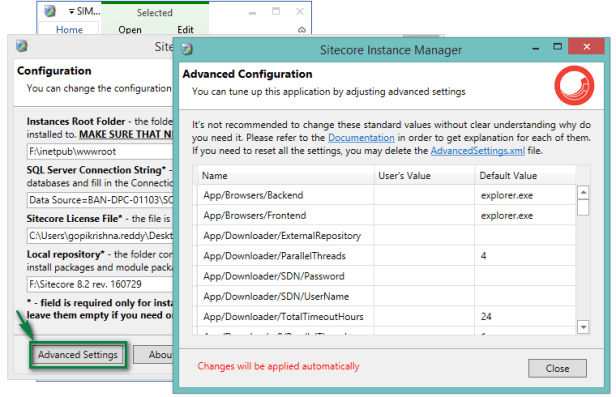Switch to the Home ribbon tab
The width and height of the screenshot is (616, 397).
pyautogui.click(x=69, y=30)
